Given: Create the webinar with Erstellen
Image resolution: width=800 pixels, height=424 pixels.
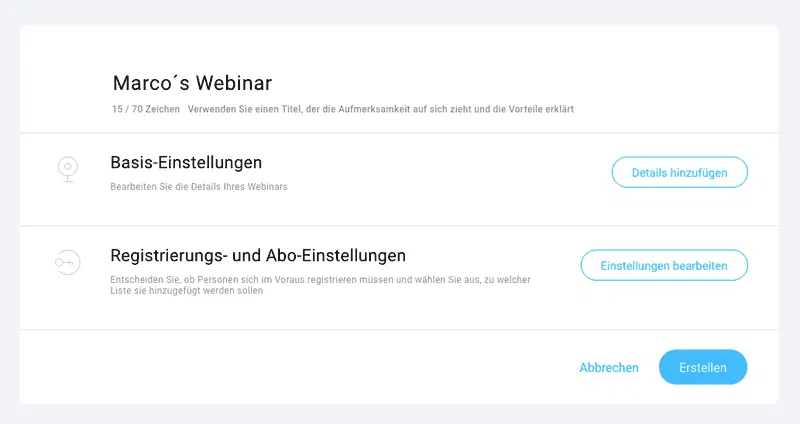Looking at the screenshot, I should click(703, 367).
